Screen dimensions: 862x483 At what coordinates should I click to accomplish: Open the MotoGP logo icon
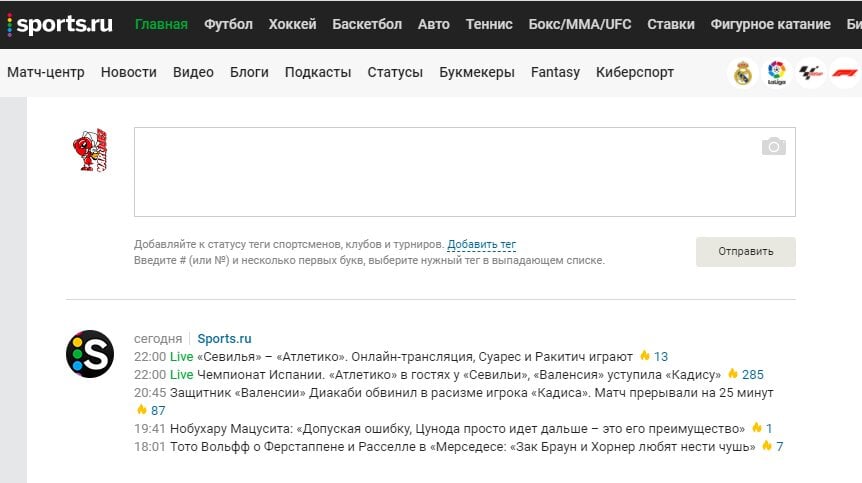[810, 73]
